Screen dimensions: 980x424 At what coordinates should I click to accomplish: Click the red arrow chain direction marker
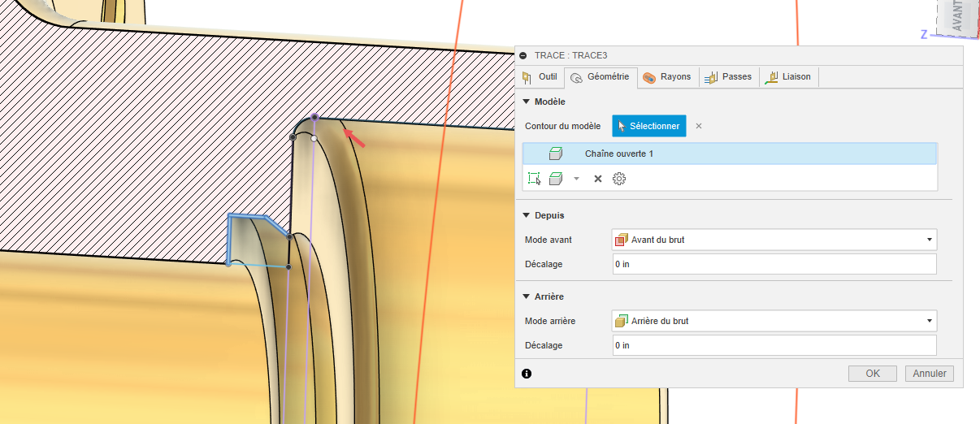coord(353,137)
